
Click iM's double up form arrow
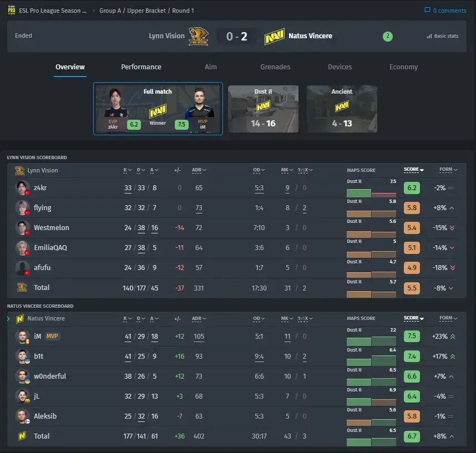(453, 337)
